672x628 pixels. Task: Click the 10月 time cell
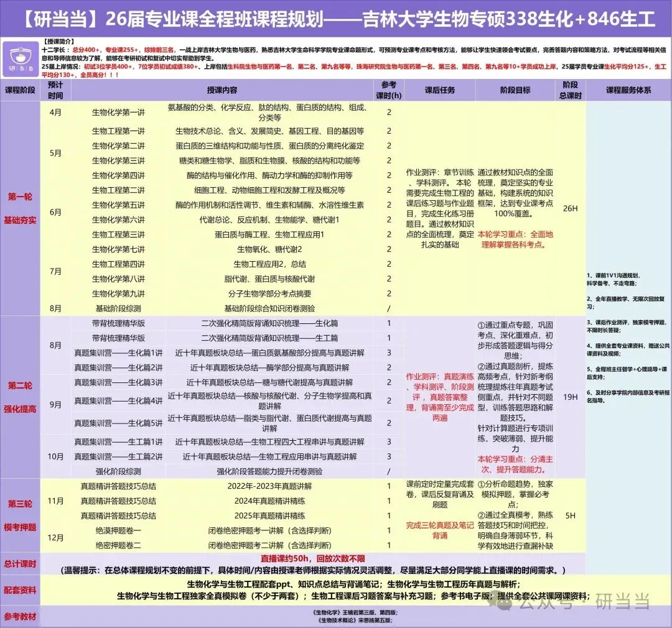pos(55,456)
